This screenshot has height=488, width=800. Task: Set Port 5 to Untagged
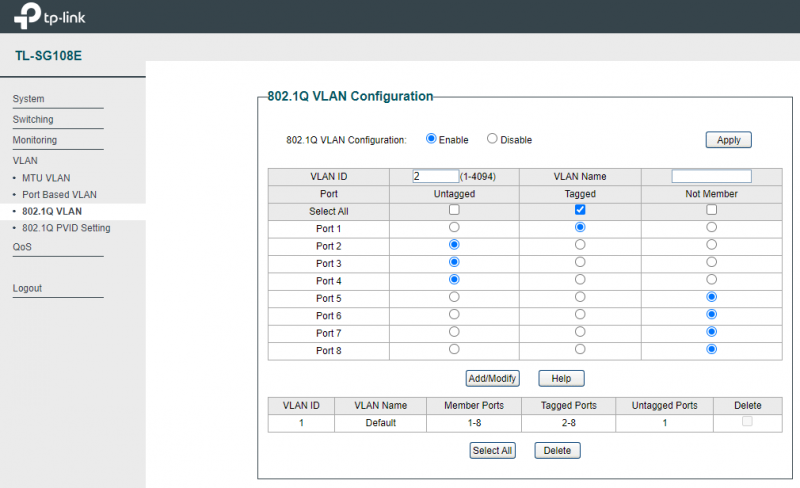[454, 297]
